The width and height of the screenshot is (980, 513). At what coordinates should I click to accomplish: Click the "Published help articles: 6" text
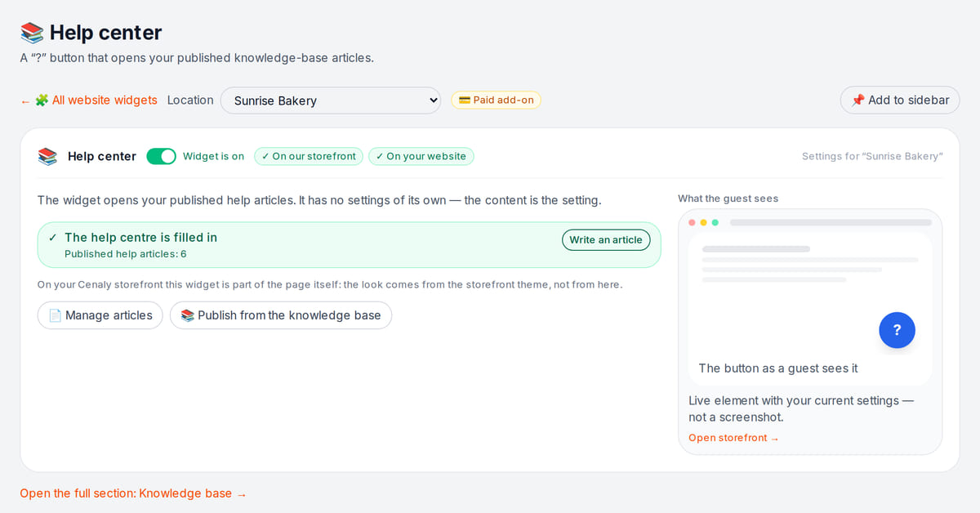tap(126, 254)
